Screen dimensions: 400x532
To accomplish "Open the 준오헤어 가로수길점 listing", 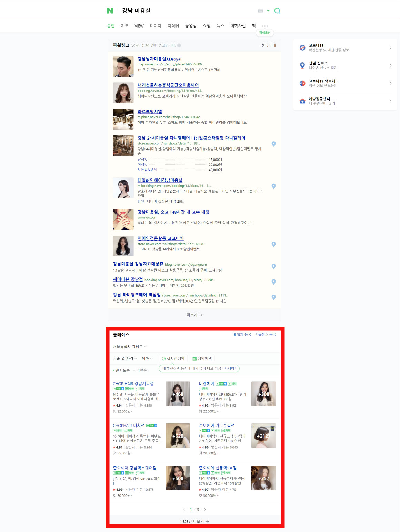I will [x=217, y=426].
